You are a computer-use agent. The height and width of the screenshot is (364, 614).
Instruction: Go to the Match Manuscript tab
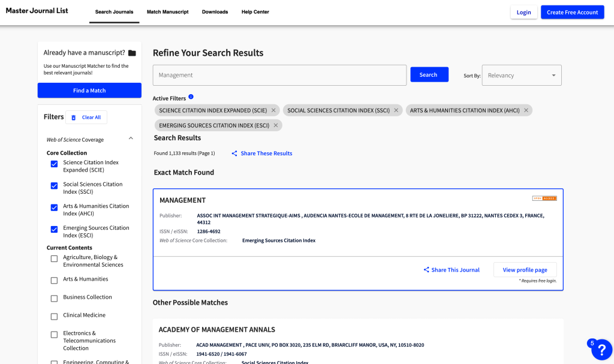[168, 12]
